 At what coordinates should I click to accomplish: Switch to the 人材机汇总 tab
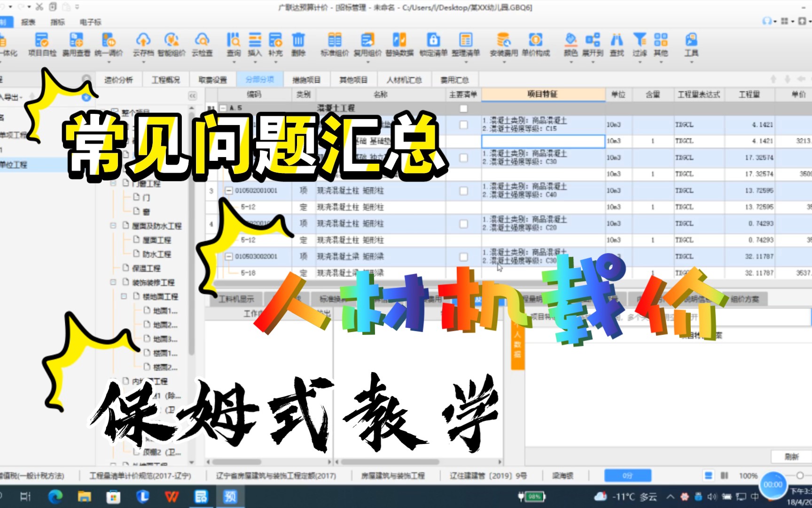coord(404,79)
